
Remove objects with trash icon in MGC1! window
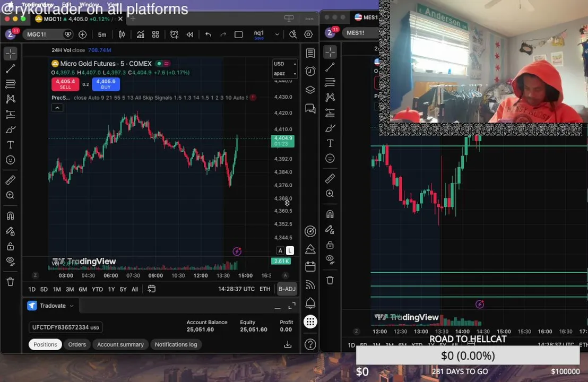pos(11,282)
